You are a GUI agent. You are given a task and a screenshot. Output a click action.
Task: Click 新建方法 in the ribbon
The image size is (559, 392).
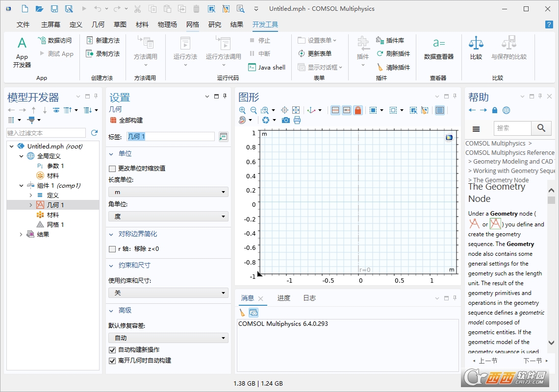coord(103,40)
